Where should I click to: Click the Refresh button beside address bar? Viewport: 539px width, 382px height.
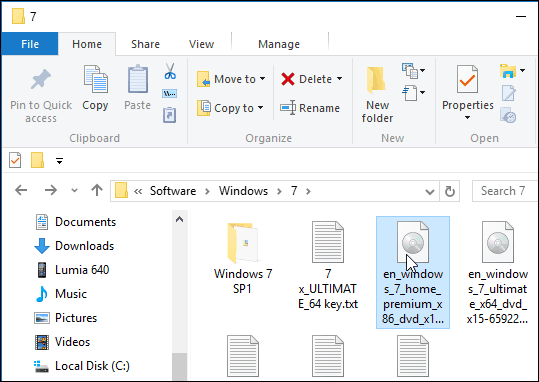pos(450,191)
